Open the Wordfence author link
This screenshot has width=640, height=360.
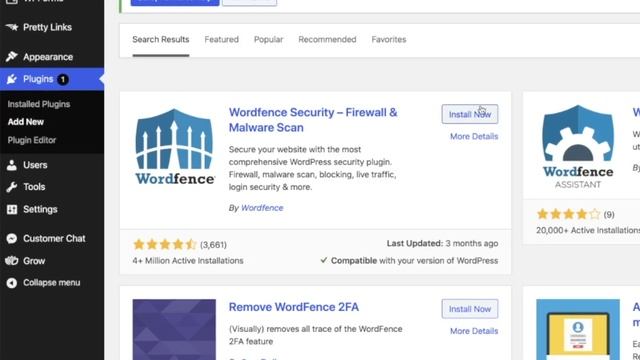pos(262,208)
